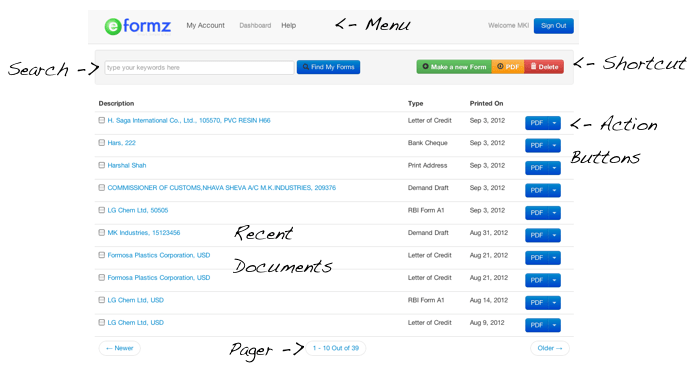Open the My Account menu

coord(205,26)
